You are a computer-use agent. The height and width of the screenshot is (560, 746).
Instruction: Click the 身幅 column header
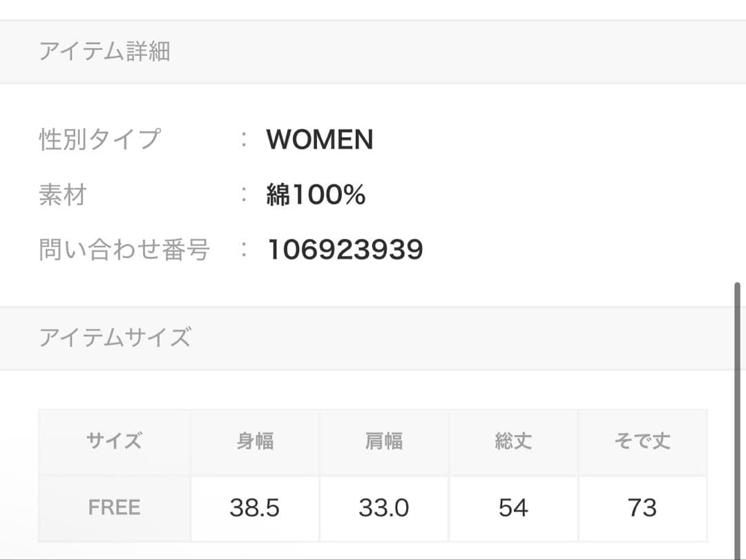click(255, 442)
